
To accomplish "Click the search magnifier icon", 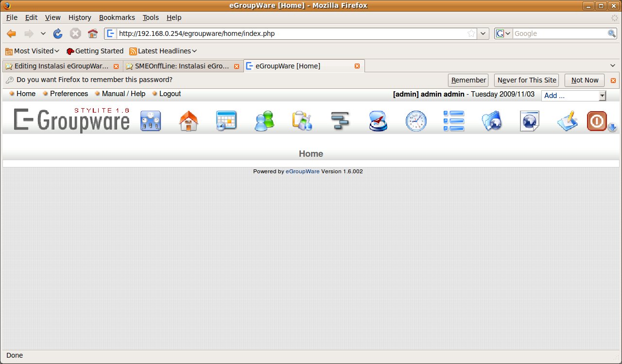I will (x=612, y=33).
